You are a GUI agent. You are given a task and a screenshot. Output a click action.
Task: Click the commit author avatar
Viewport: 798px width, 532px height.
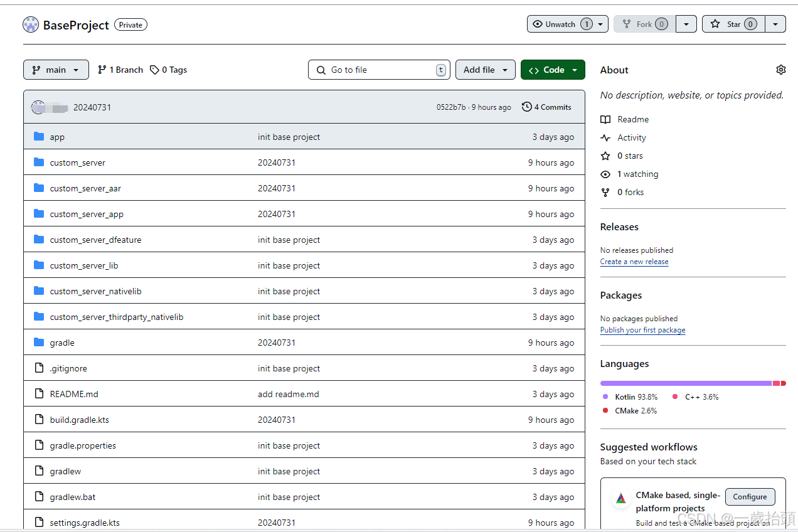38,107
